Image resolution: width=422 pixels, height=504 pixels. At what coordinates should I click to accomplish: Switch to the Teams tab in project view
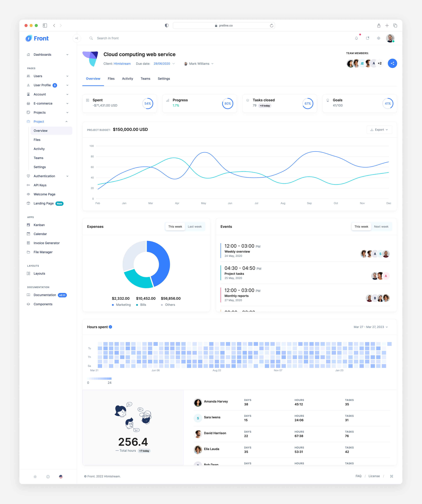pos(145,79)
